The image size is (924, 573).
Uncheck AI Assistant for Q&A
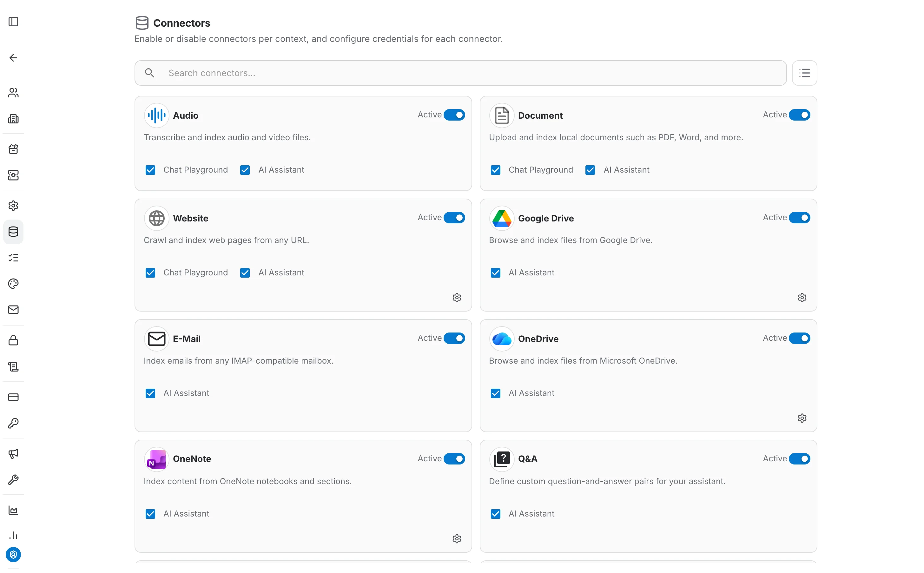(495, 514)
